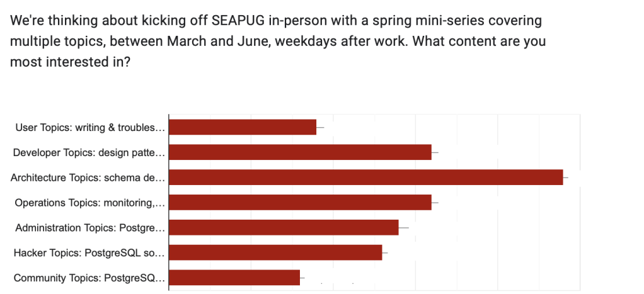The image size is (644, 294).
Task: Click the Architecture Topics longest bar
Action: coord(366,178)
